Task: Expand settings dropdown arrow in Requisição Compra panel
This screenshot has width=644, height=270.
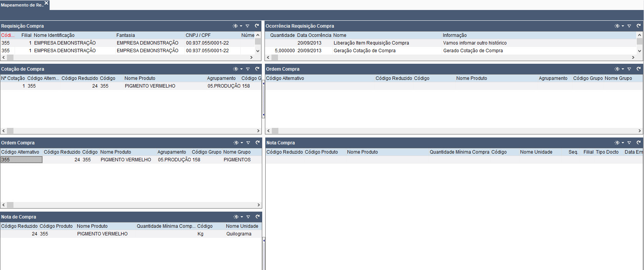Action: (241, 26)
